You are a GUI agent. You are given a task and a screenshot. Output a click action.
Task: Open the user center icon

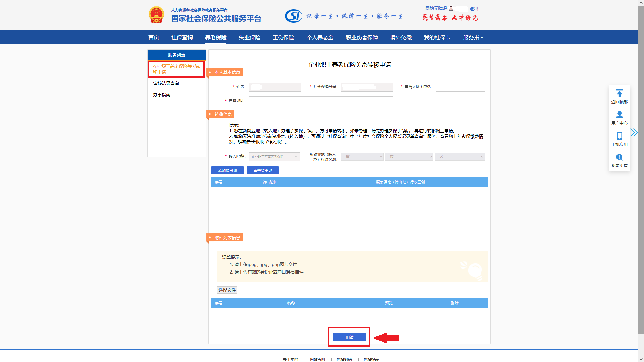[619, 115]
